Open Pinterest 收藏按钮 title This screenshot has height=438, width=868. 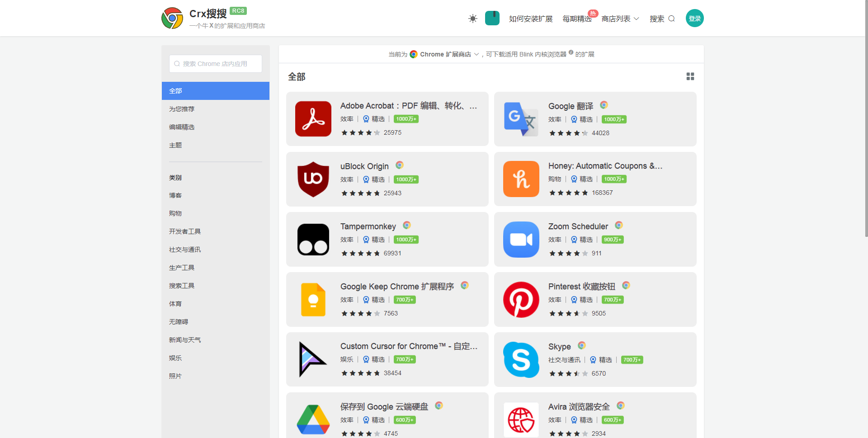[x=581, y=287]
